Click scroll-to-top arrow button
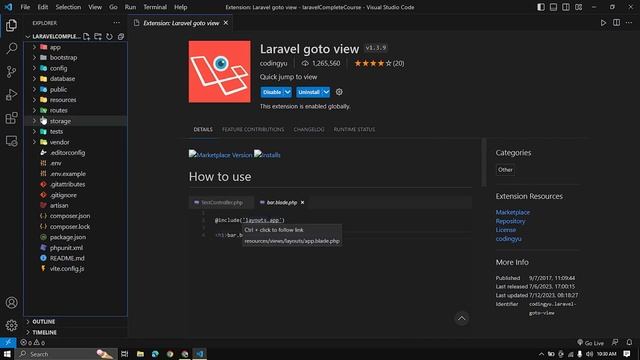The height and width of the screenshot is (360, 640). [x=462, y=318]
